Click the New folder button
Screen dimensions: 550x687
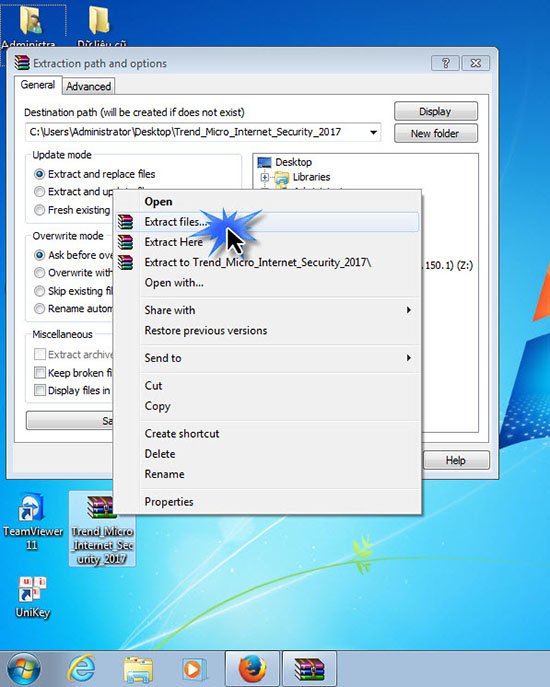[x=436, y=133]
